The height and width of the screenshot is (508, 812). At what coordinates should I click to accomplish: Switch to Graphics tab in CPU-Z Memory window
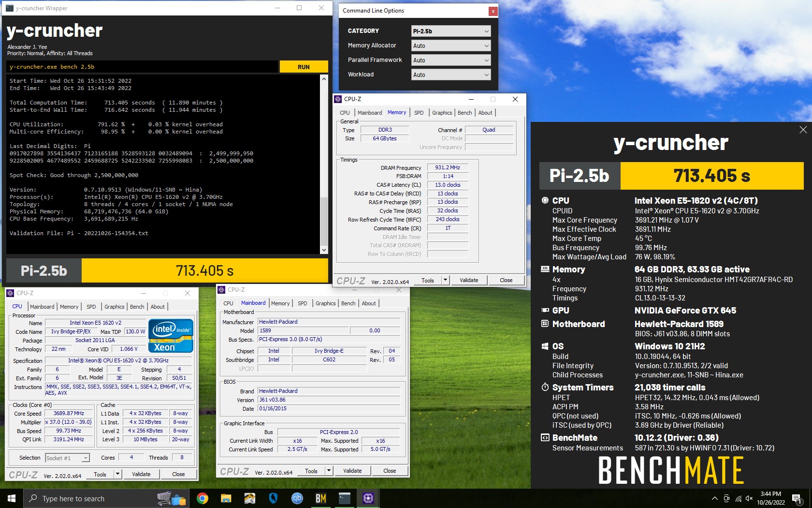(442, 113)
